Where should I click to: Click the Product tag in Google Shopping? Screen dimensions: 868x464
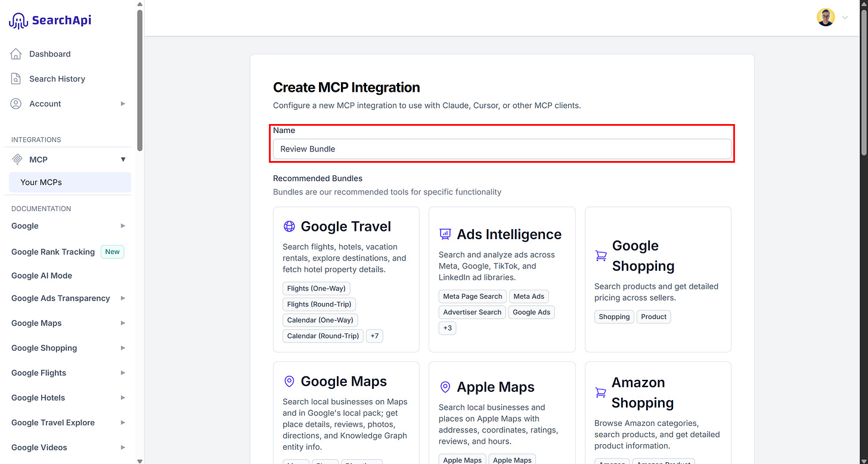click(654, 317)
